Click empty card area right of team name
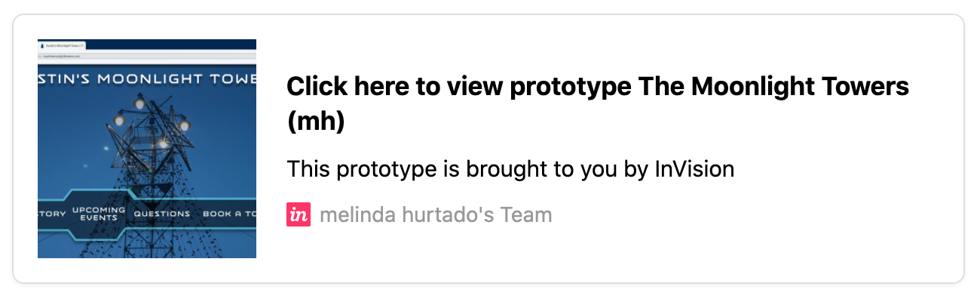Screen dimensions: 980x302 (x=754, y=215)
